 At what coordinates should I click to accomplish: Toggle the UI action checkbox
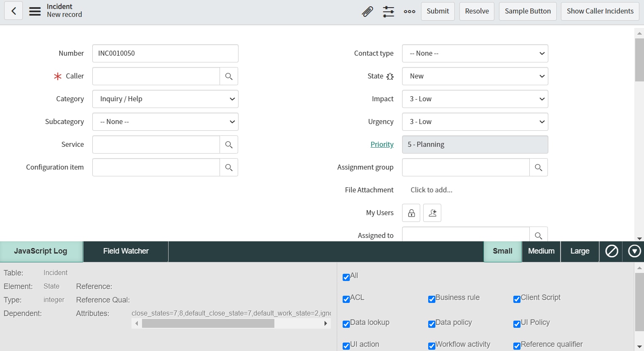tap(346, 346)
